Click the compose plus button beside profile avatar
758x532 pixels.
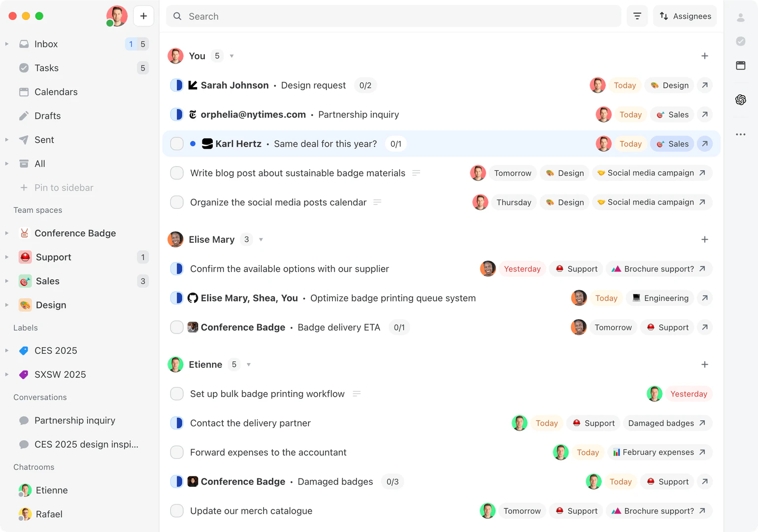[x=143, y=16]
